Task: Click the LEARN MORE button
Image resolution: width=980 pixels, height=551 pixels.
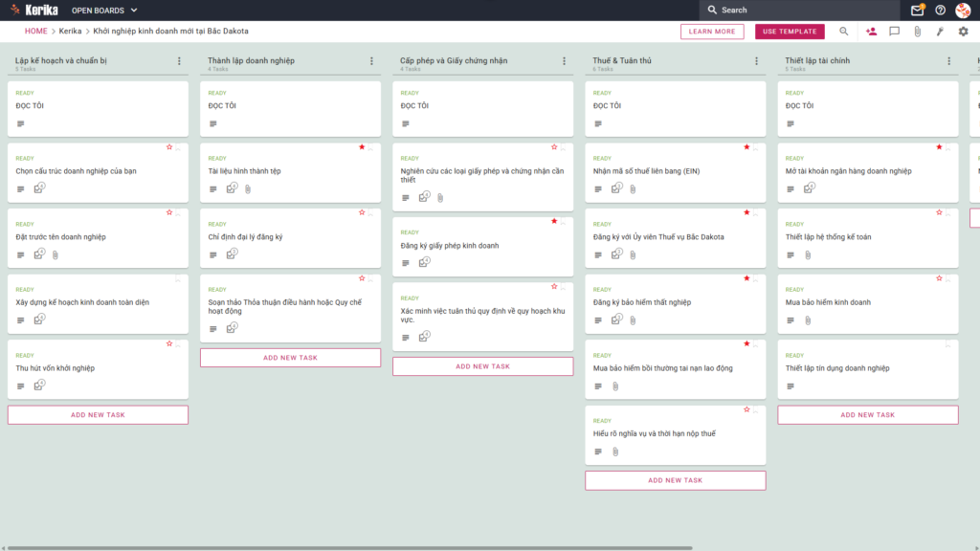Action: tap(712, 32)
